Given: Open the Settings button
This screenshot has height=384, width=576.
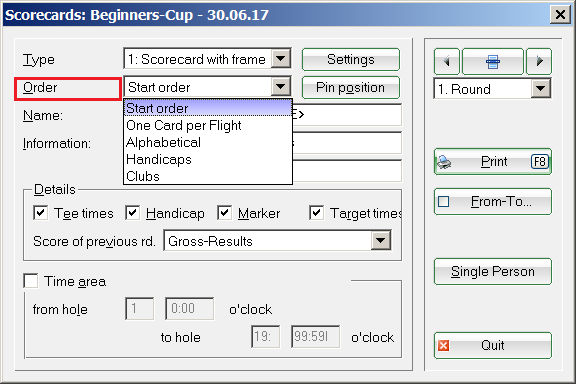Looking at the screenshot, I should pyautogui.click(x=350, y=60).
